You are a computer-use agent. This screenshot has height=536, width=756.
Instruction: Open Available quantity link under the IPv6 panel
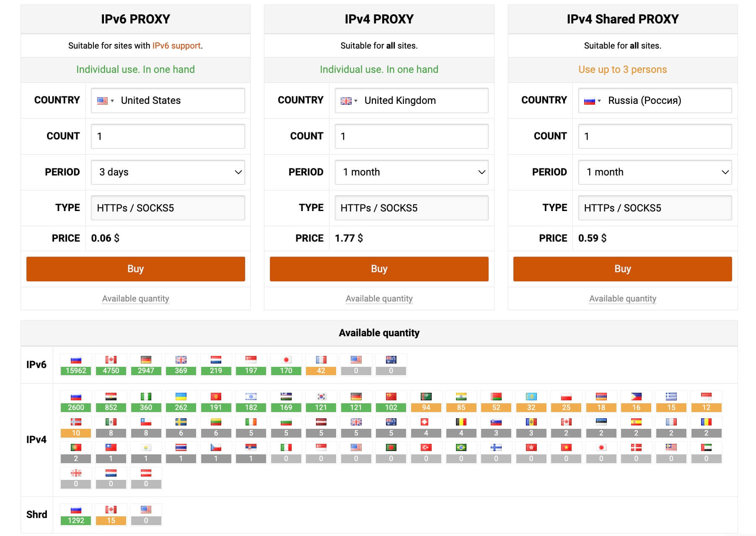click(135, 299)
